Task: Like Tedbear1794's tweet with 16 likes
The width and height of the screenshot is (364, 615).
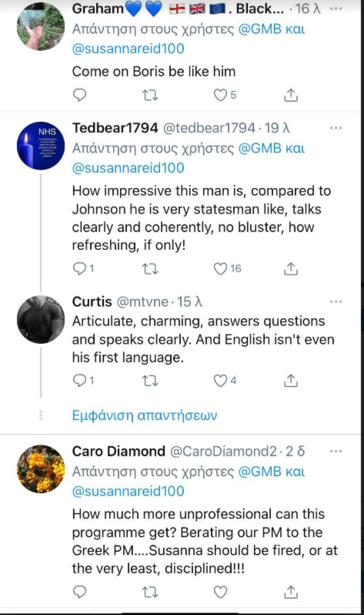Action: click(x=220, y=269)
